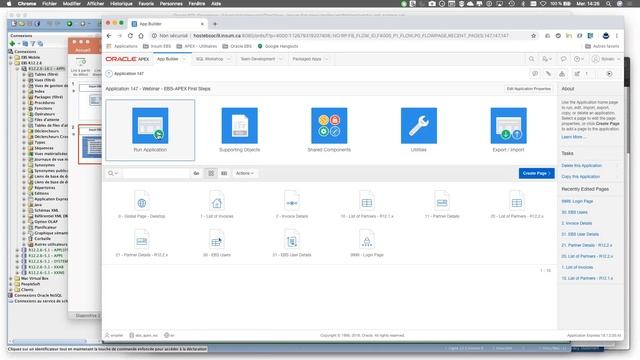Screen dimensions: 640x360
Task: Open the user account menu in APEX header
Action: [606, 59]
